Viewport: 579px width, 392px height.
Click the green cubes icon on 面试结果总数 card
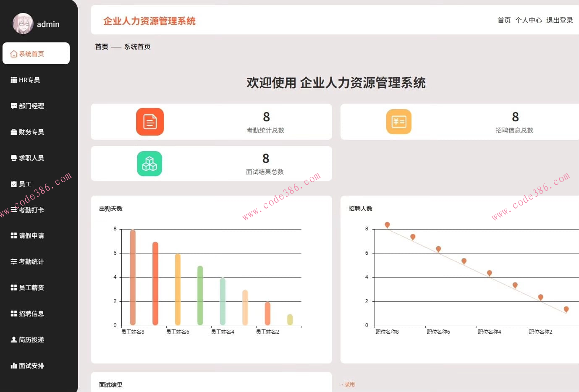[x=149, y=164]
